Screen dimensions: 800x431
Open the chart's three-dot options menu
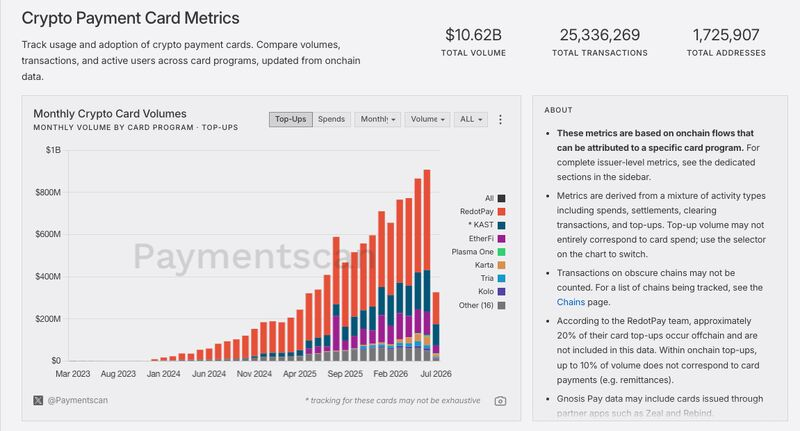pyautogui.click(x=500, y=119)
